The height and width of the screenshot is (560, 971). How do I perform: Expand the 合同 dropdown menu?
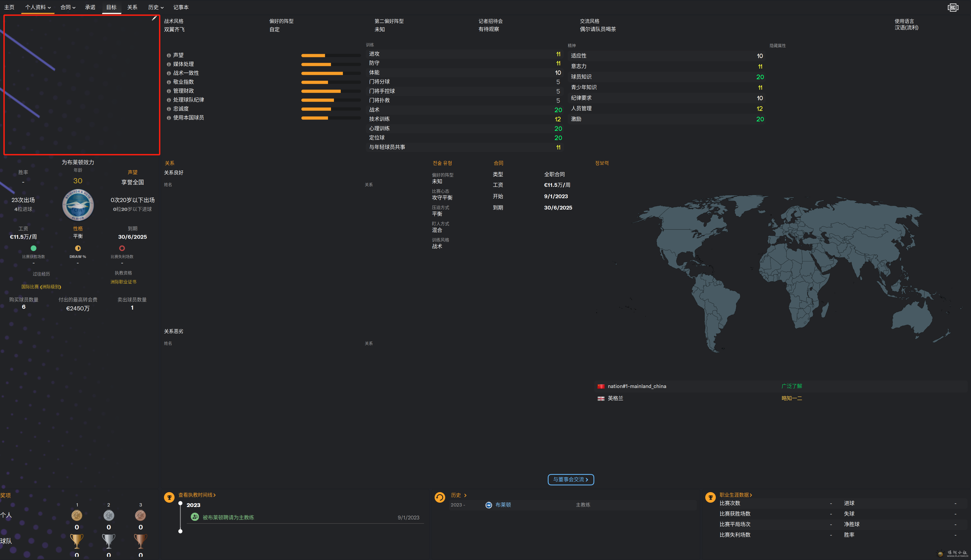pos(68,7)
